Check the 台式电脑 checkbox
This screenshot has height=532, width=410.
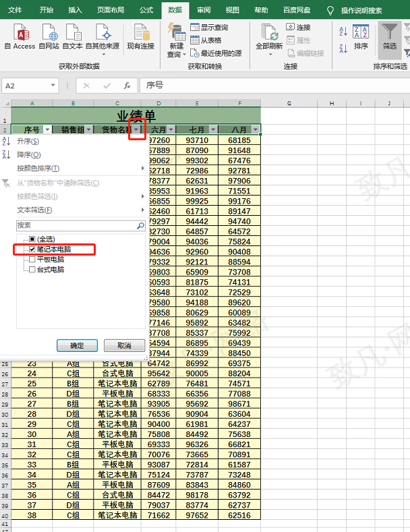(32, 270)
